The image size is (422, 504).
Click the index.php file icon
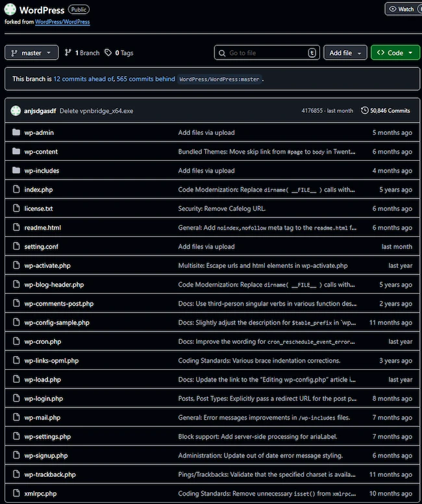coord(16,189)
